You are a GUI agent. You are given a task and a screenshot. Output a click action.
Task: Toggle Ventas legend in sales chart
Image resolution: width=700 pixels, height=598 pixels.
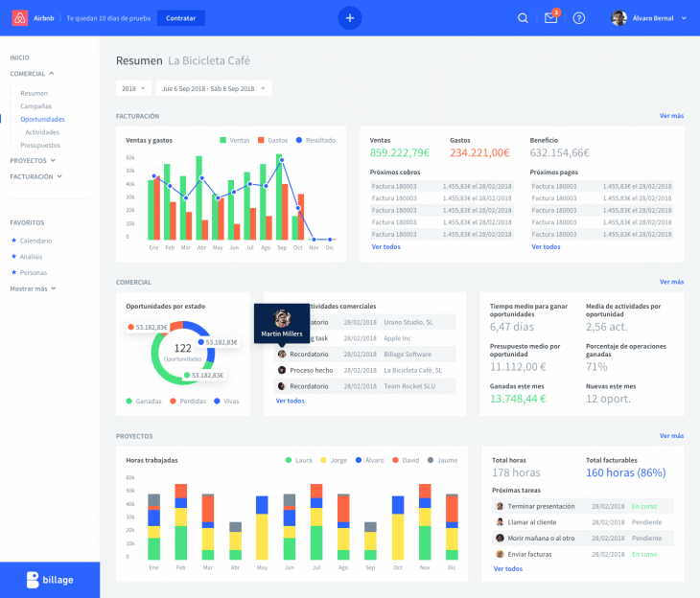click(235, 140)
